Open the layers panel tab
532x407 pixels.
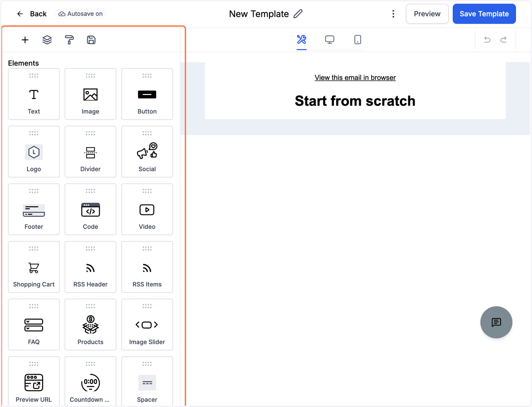(x=47, y=40)
